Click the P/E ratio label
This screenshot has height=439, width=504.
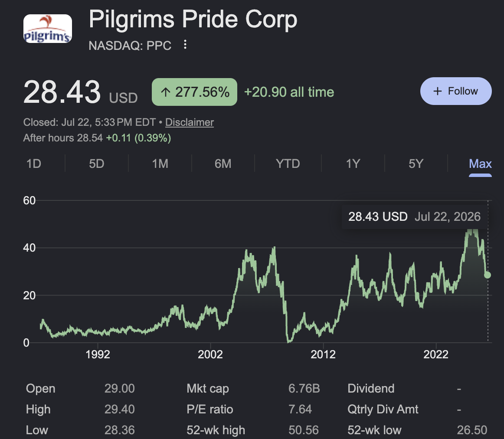[x=209, y=409]
